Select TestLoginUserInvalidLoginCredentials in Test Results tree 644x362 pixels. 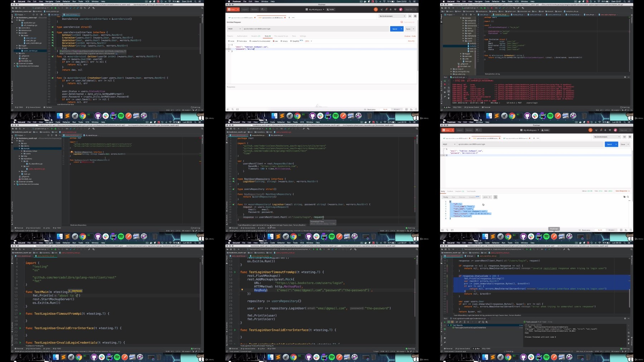(x=470, y=328)
